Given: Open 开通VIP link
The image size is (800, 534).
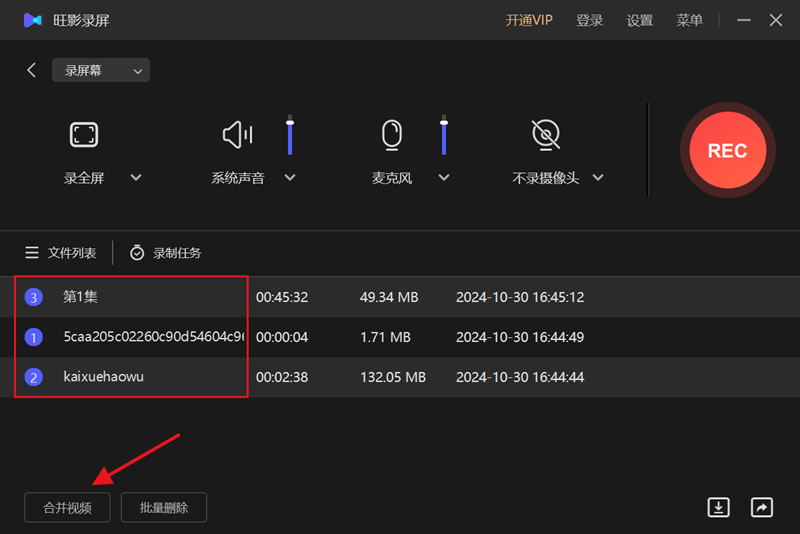Looking at the screenshot, I should point(529,20).
